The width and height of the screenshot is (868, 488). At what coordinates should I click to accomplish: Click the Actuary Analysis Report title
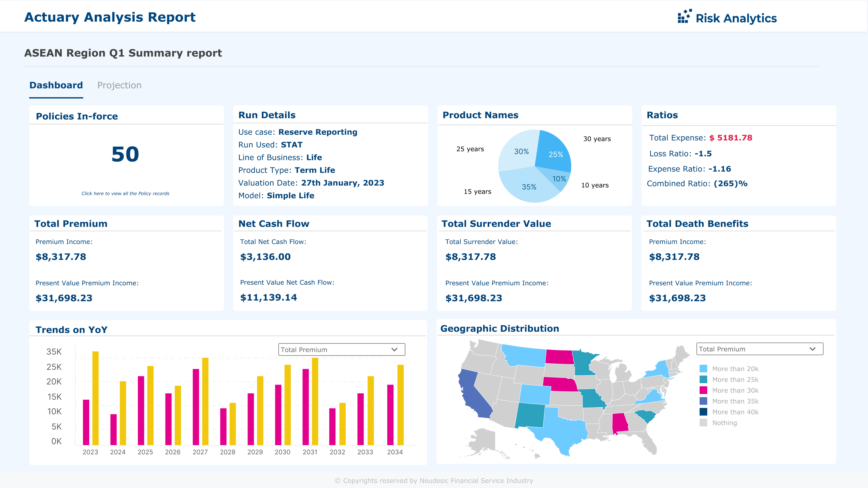[x=110, y=17]
